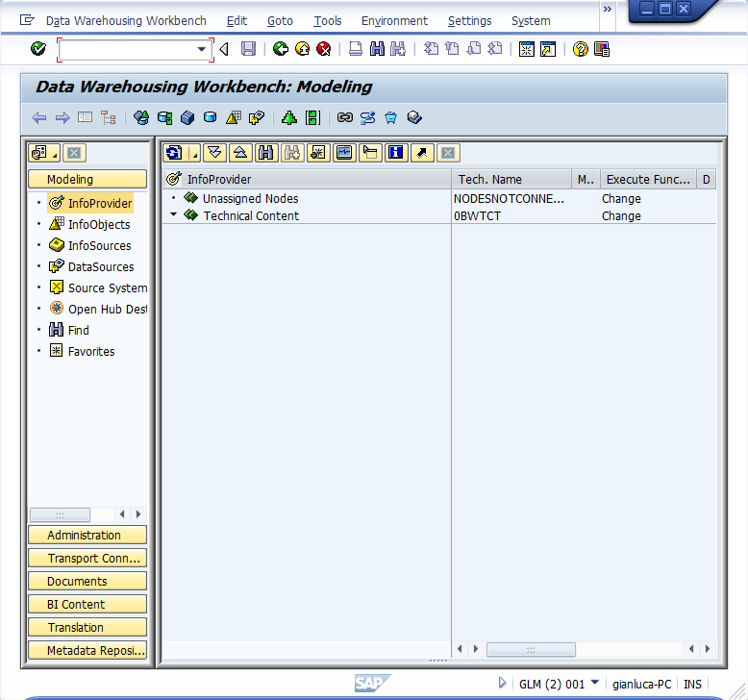Click the green Back arrow icon
748x700 pixels.
(x=281, y=49)
